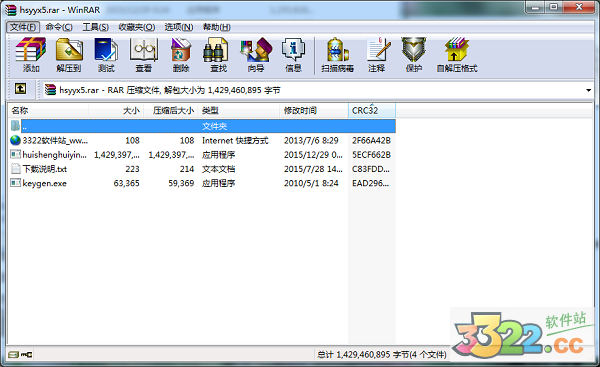Select the 下载说明.txt file name

point(45,169)
